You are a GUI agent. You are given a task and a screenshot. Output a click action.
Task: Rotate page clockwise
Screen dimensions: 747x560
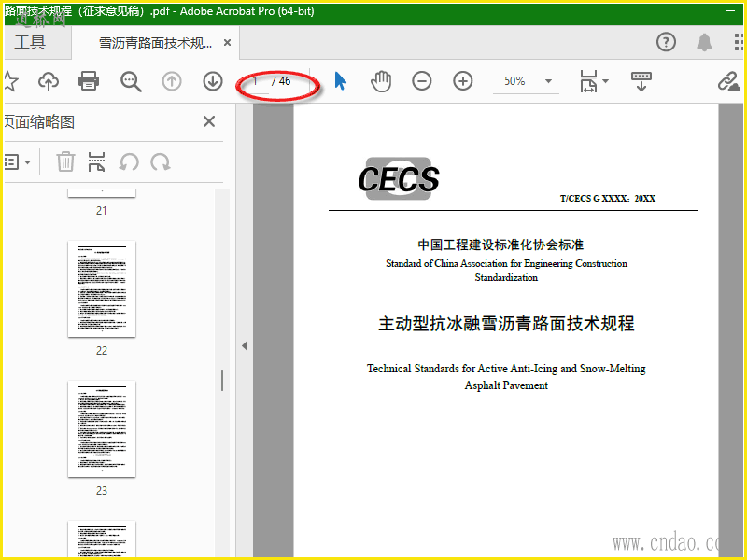(x=161, y=161)
